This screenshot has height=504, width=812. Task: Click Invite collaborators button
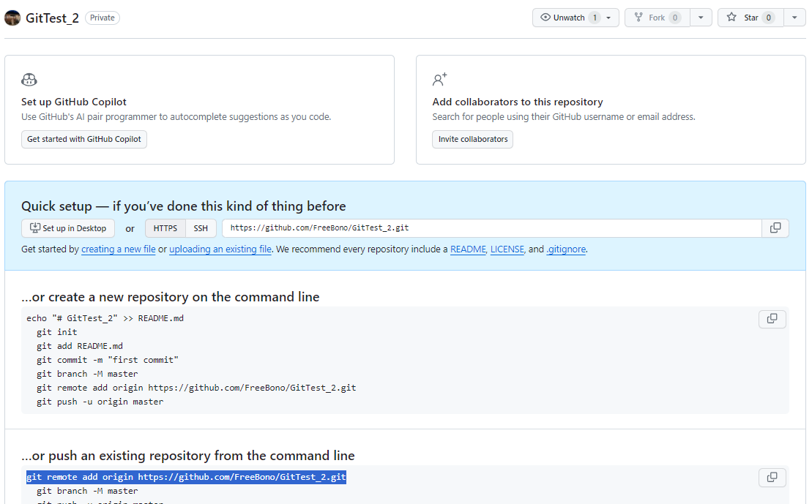[473, 139]
